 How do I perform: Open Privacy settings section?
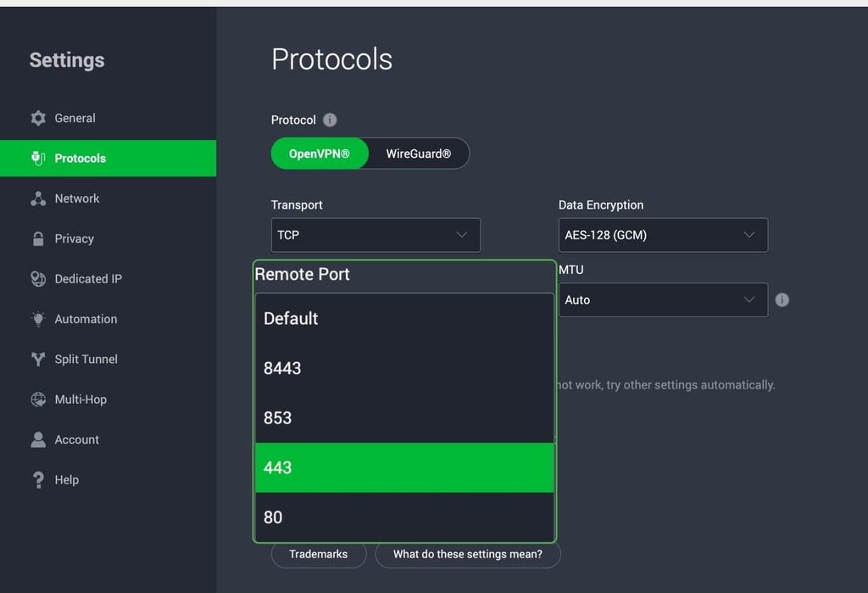(108, 239)
